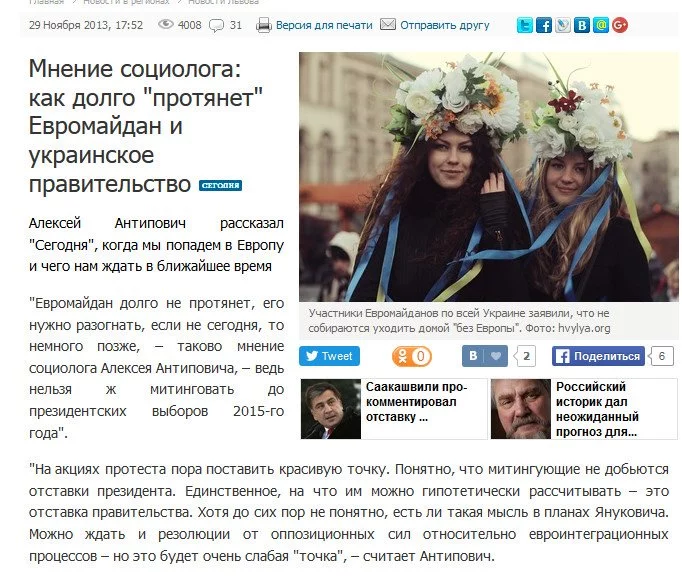Open comments via the speech bubble icon
This screenshot has height=577, width=682.
[216, 26]
